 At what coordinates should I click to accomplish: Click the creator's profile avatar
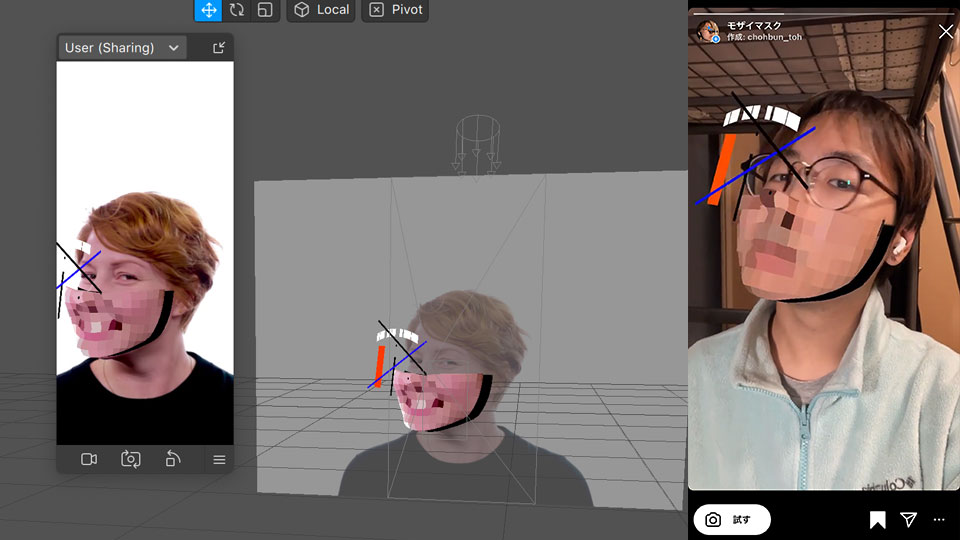click(x=709, y=31)
